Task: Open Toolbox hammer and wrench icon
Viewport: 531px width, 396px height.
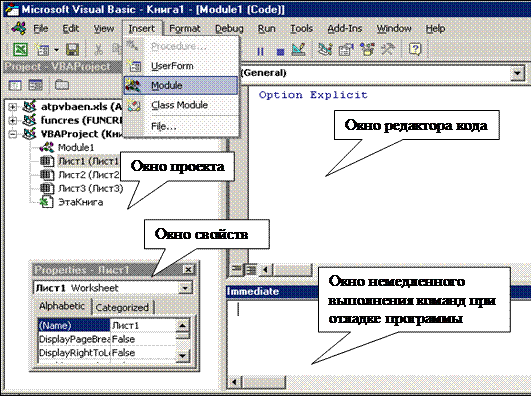Action: pos(388,50)
